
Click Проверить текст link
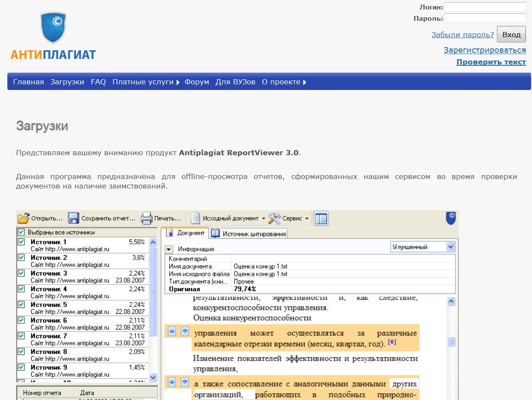(x=491, y=62)
